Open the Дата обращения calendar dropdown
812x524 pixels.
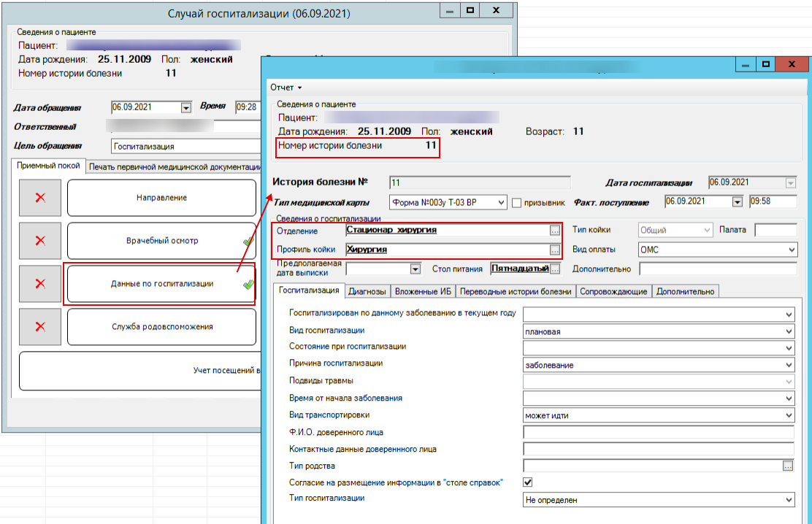pos(186,108)
